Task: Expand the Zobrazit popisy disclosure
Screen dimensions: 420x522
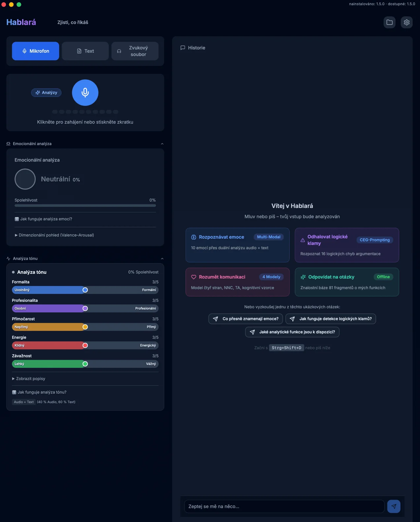Action: tap(30, 379)
